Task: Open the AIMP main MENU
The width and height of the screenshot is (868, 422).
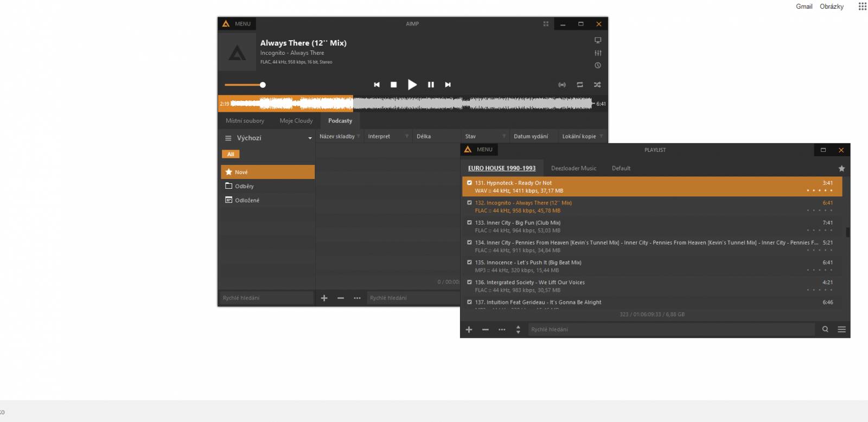Action: point(237,24)
